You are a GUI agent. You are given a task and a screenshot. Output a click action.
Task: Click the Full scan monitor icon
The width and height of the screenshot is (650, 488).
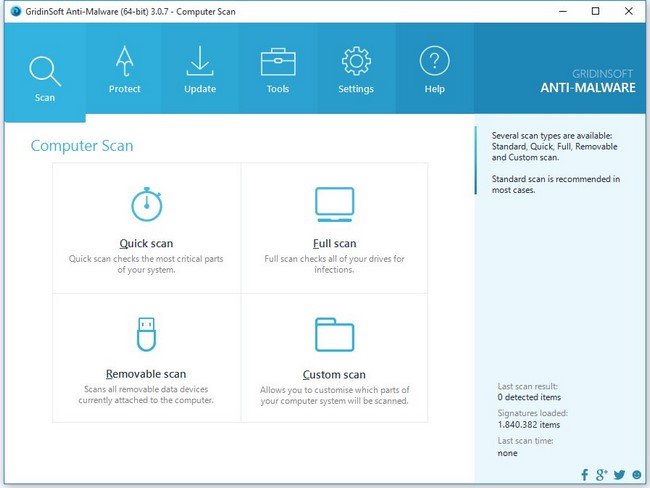point(335,204)
